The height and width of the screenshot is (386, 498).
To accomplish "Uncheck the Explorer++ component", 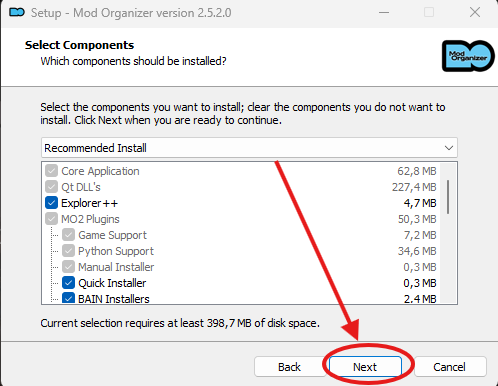I will (51, 203).
